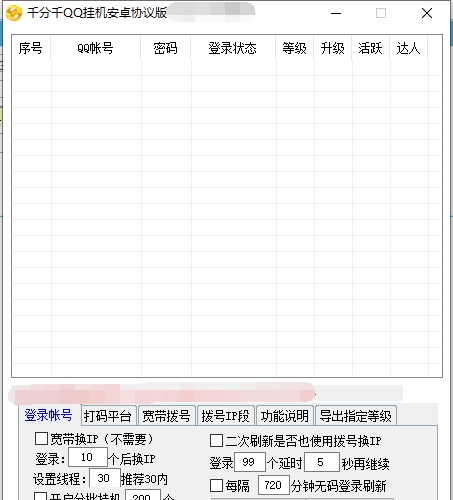Click the login field showing 99

tap(250, 462)
